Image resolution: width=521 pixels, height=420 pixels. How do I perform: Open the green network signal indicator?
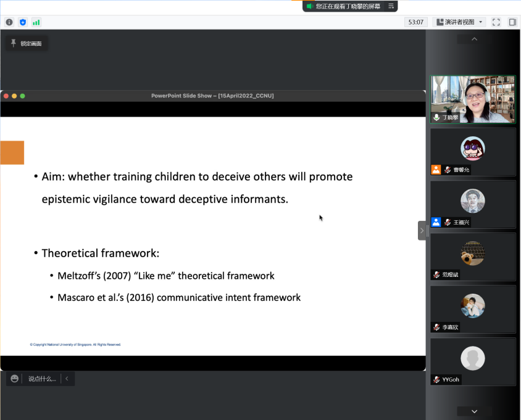coord(36,22)
